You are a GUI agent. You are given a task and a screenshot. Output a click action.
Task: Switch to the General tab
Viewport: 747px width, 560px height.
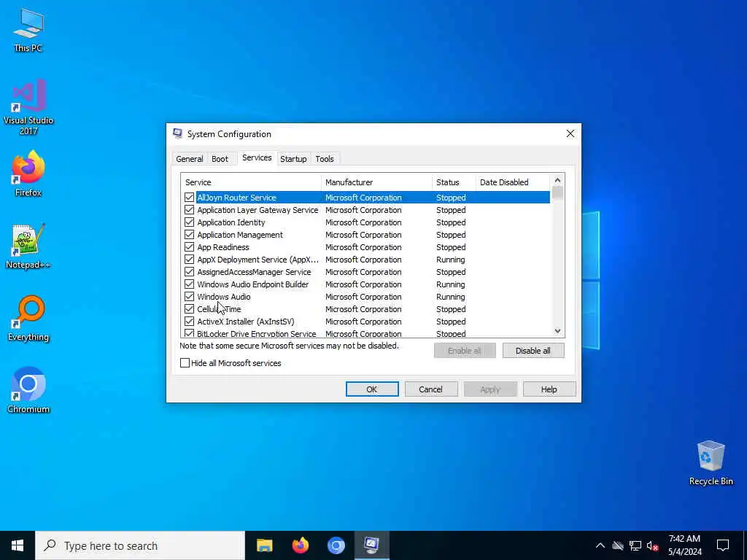tap(189, 159)
